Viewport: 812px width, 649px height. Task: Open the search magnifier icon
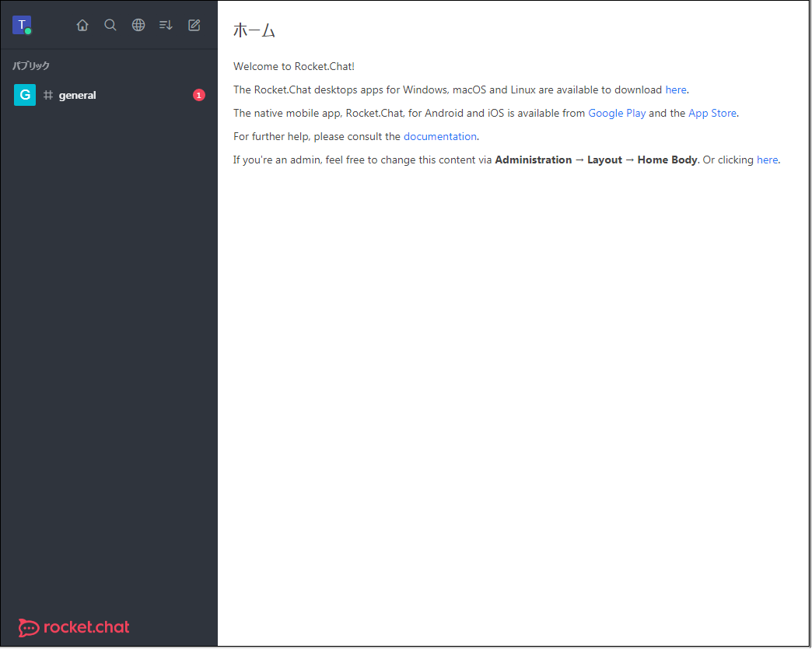tap(110, 25)
